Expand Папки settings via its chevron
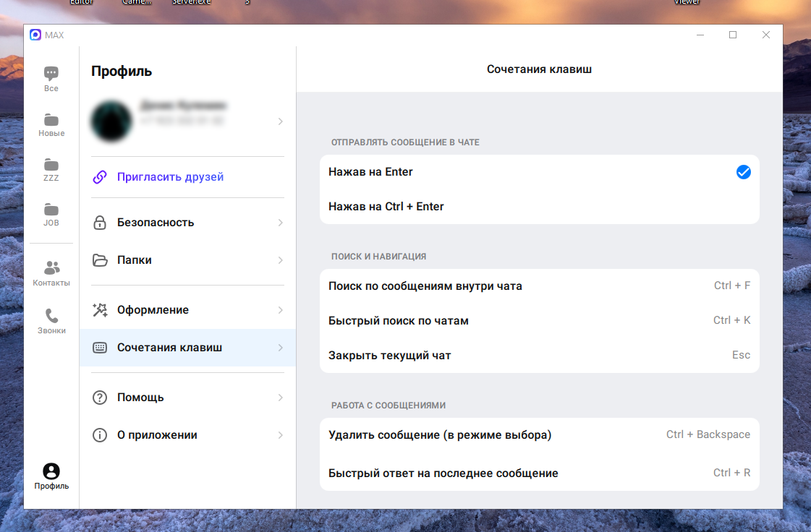The image size is (811, 532). [x=280, y=260]
